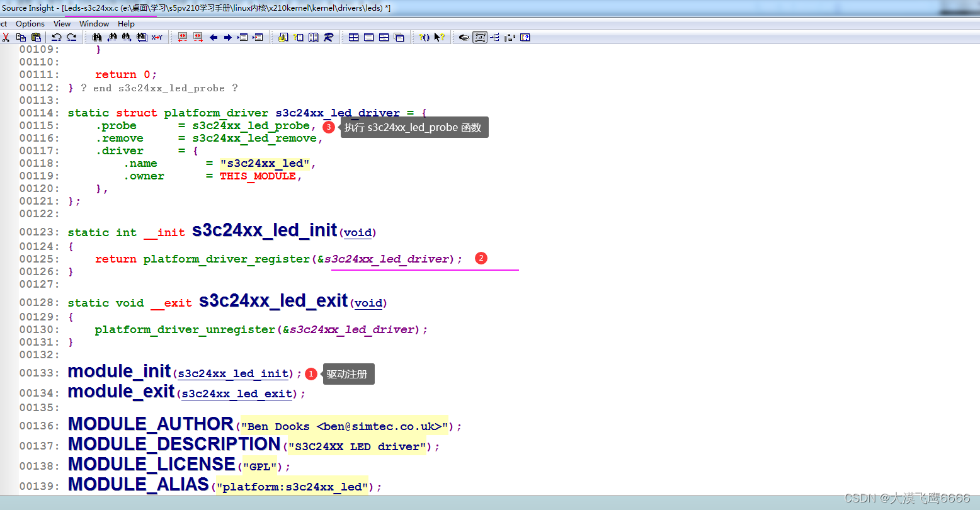Image resolution: width=980 pixels, height=510 pixels.
Task: Click s3c24xx_led_remove in the .remove line
Action: (254, 138)
